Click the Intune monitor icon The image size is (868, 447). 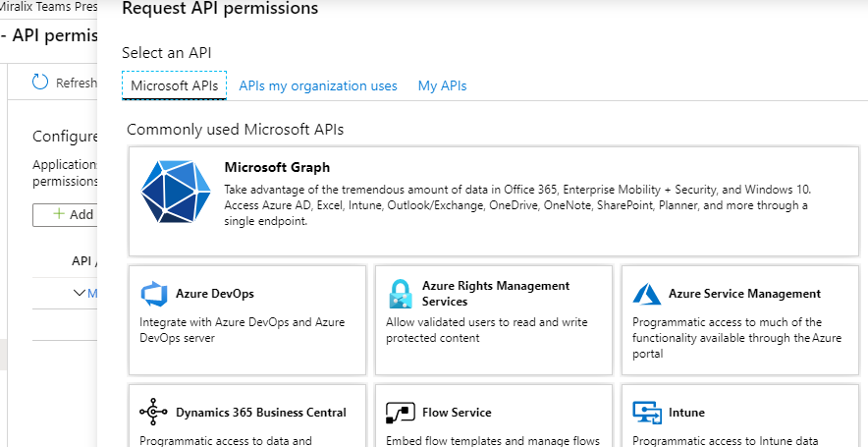pos(646,413)
